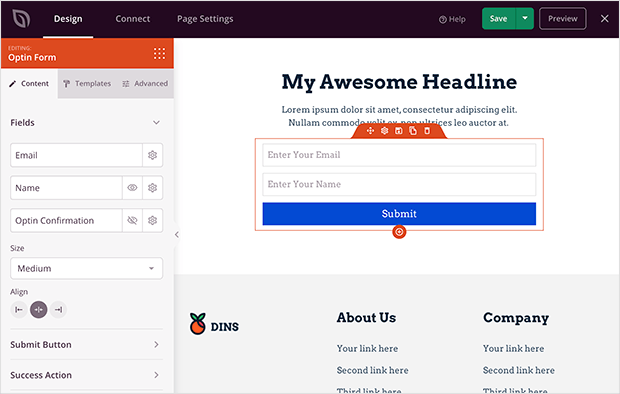Align form to the left
620x394 pixels.
[19, 309]
